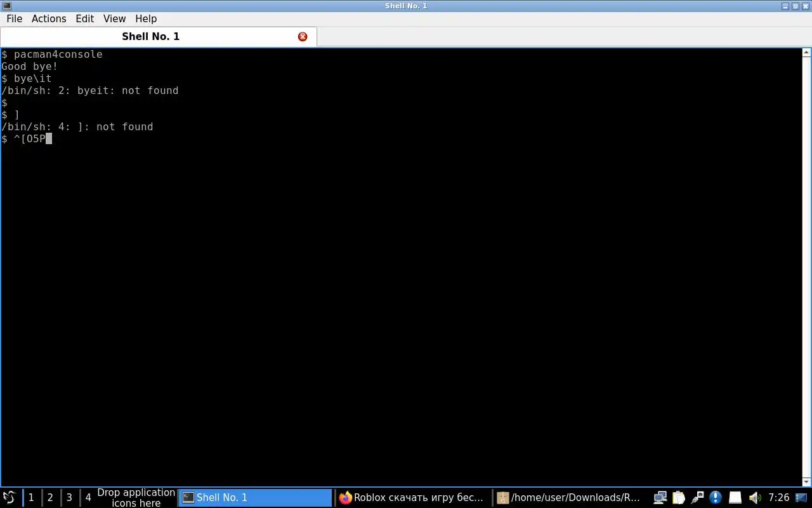Click the 'pacman4console' command line

pyautogui.click(x=52, y=55)
